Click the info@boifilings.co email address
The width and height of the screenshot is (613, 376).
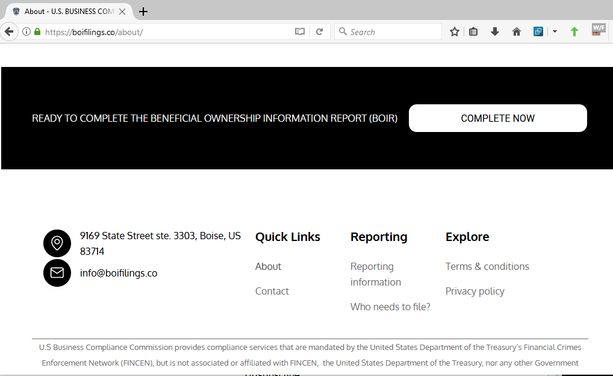[x=118, y=273]
